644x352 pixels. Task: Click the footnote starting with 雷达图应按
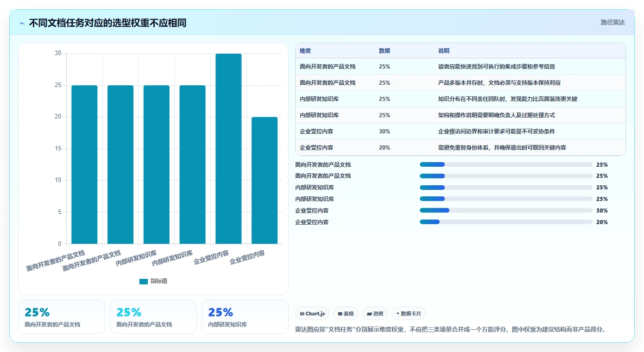pyautogui.click(x=450, y=329)
